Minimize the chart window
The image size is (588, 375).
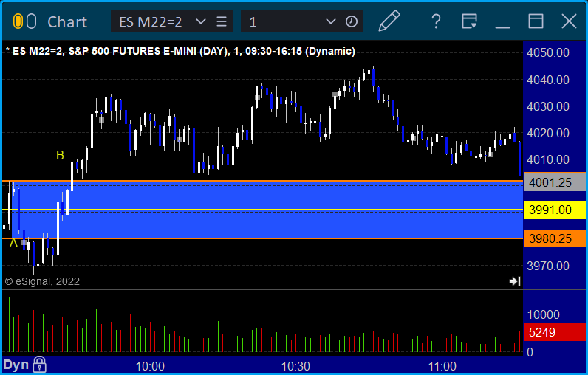[502, 27]
